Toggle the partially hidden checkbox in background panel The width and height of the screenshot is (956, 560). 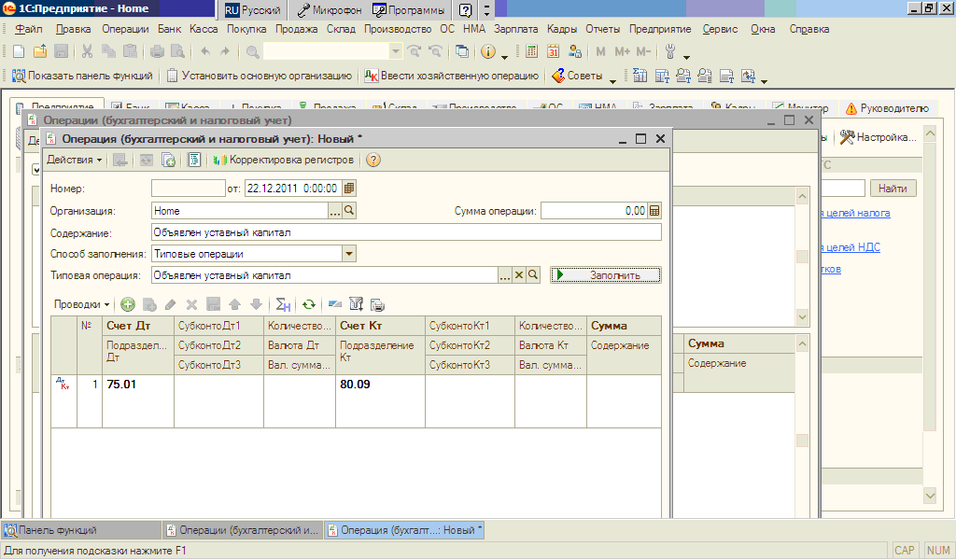36,170
